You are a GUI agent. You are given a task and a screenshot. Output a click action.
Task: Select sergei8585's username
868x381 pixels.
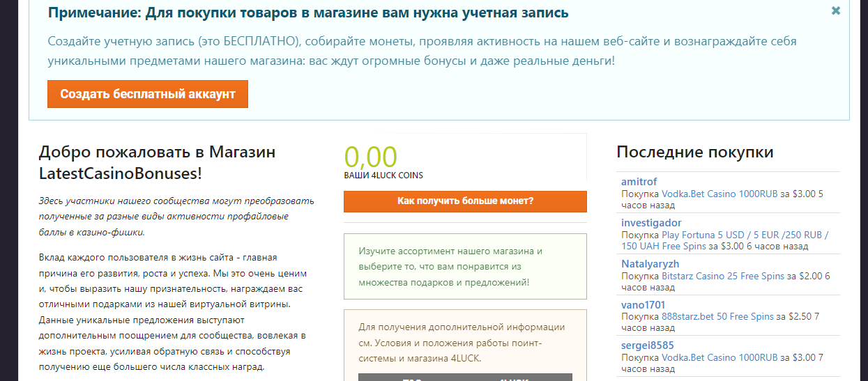647,345
